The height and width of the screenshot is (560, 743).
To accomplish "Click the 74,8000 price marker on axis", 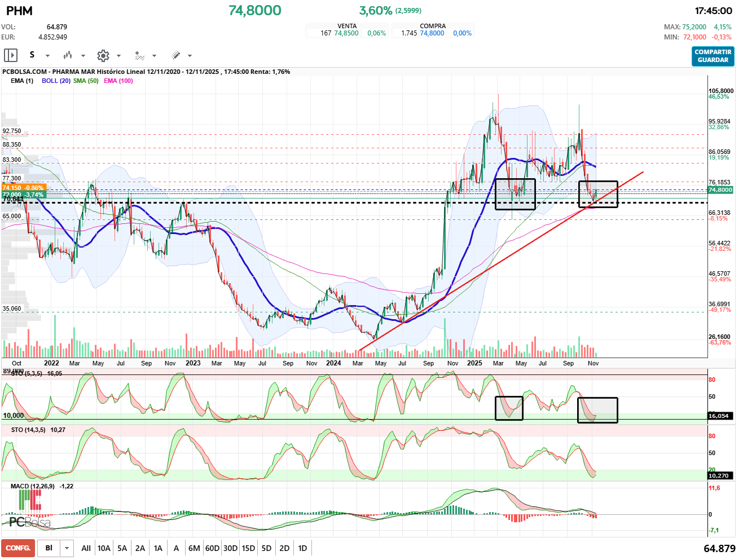I will coord(720,190).
